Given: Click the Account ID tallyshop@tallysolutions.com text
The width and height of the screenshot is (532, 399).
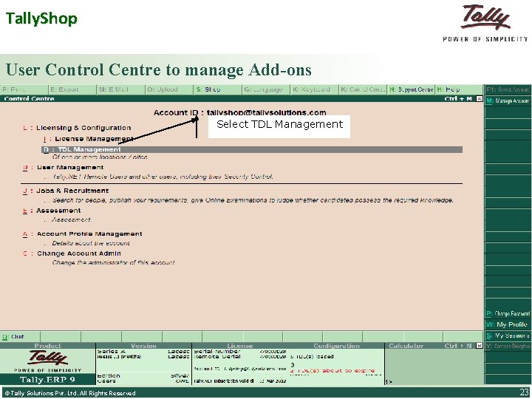Looking at the screenshot, I should point(240,112).
